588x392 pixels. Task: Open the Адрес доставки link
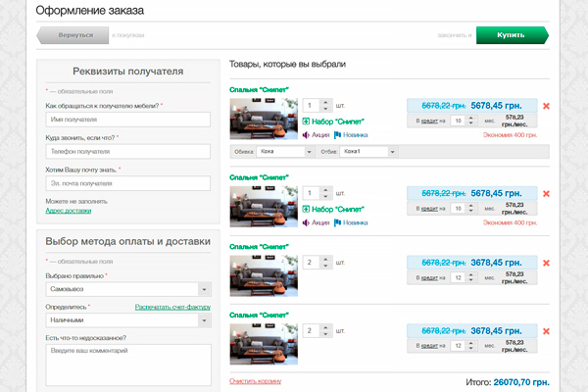click(69, 211)
